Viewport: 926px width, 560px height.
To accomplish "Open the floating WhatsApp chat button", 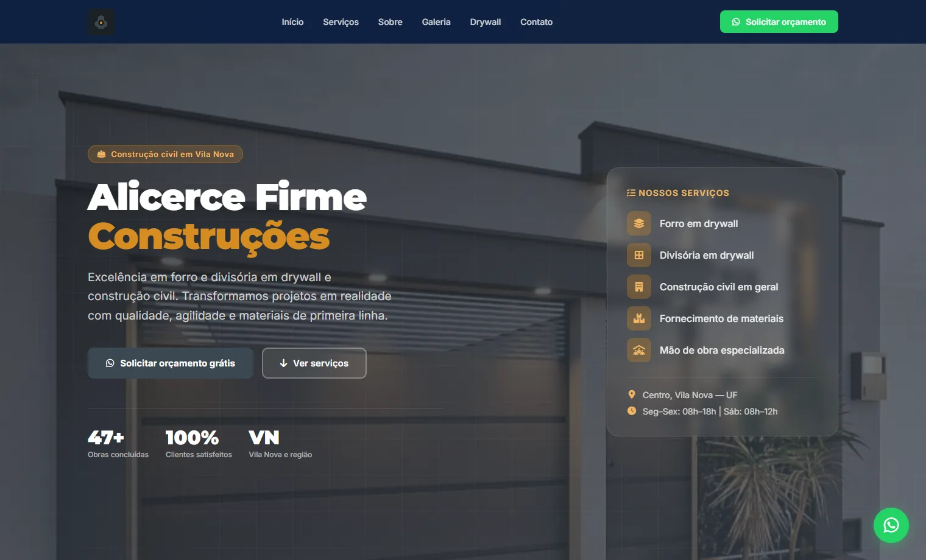I will pyautogui.click(x=891, y=525).
